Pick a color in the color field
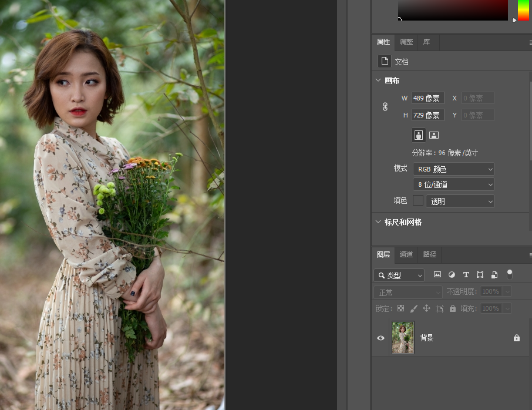 453,10
